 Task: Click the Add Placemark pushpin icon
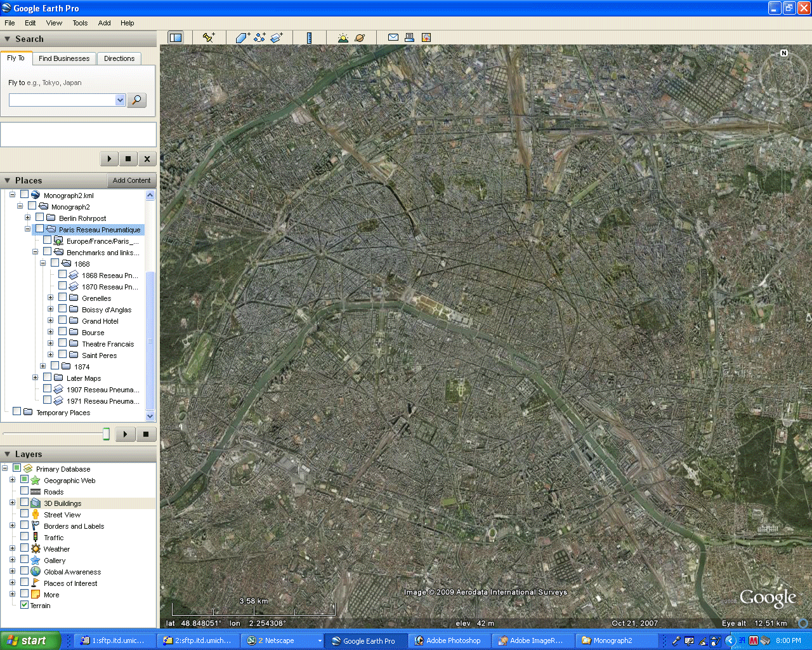click(x=209, y=37)
